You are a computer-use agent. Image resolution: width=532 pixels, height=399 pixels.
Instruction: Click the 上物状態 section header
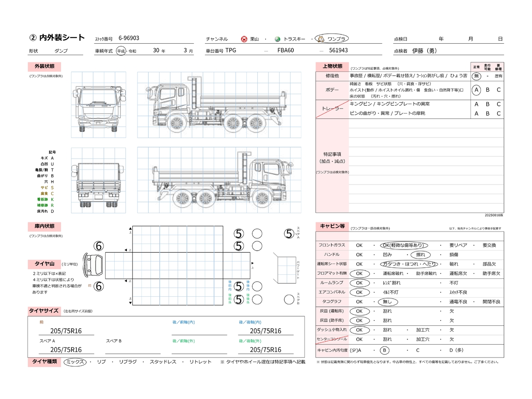(x=332, y=66)
